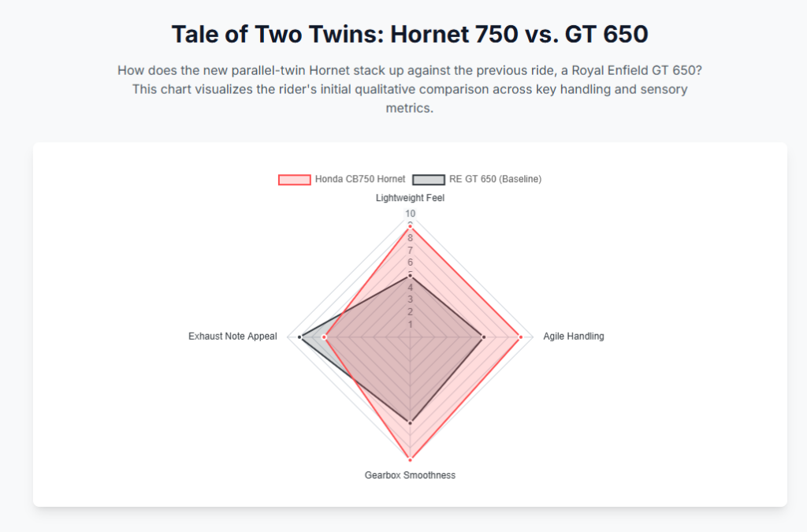
Task: Click the scale tick label 10
Action: pos(410,214)
